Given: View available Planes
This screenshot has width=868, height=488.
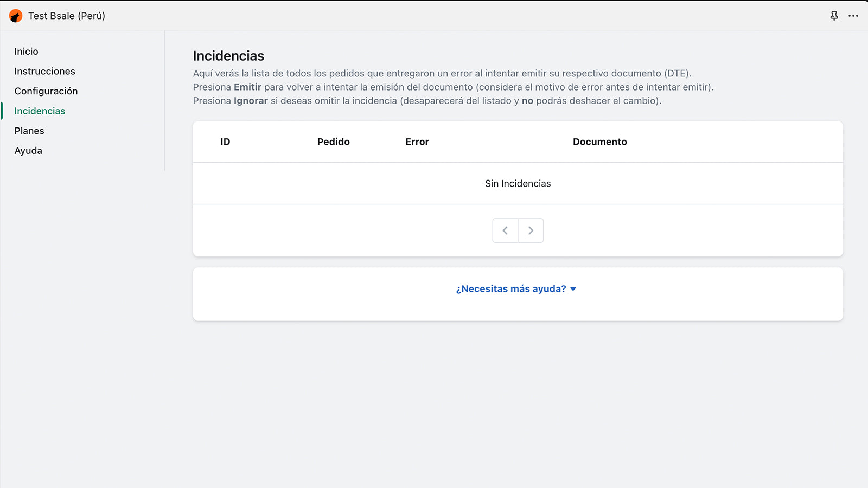Looking at the screenshot, I should (29, 131).
